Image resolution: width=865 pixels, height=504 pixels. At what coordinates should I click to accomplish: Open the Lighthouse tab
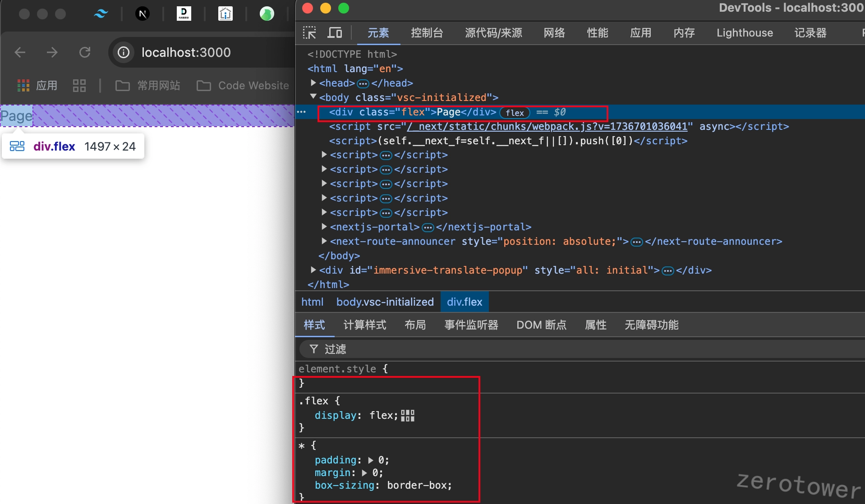point(745,33)
